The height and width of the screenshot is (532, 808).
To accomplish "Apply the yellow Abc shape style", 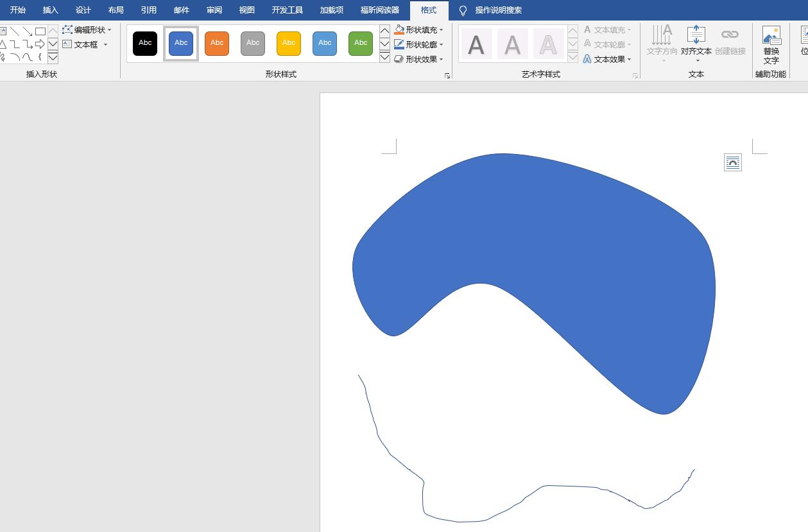I will point(289,44).
